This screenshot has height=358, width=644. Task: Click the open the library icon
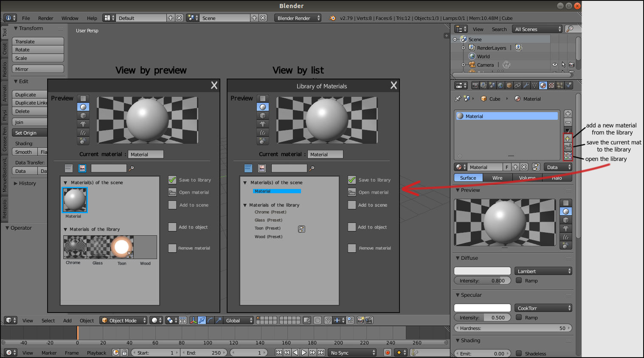point(568,156)
